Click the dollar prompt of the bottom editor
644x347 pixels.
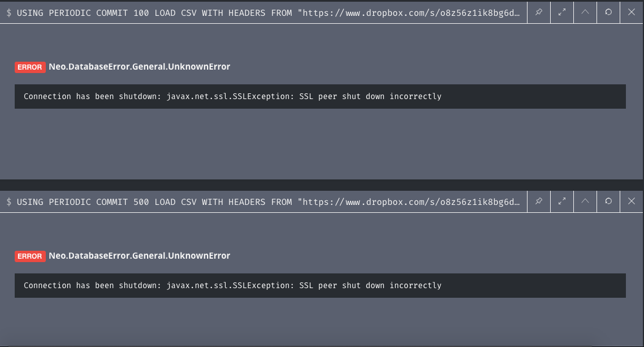coord(8,202)
